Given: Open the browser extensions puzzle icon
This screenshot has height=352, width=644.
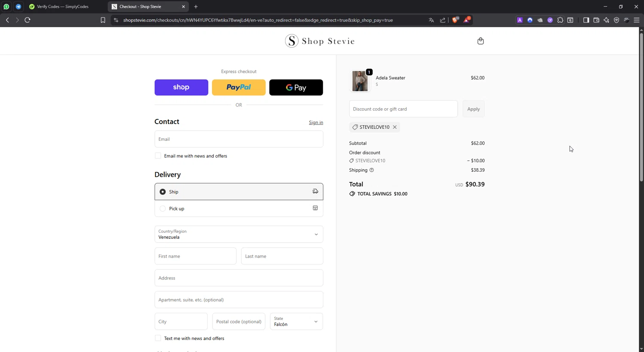Looking at the screenshot, I should click(560, 20).
